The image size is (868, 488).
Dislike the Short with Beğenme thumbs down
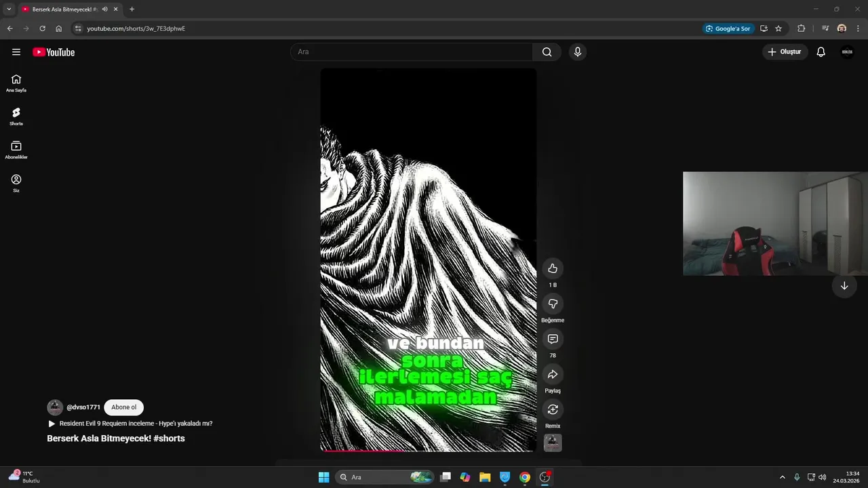click(x=553, y=304)
